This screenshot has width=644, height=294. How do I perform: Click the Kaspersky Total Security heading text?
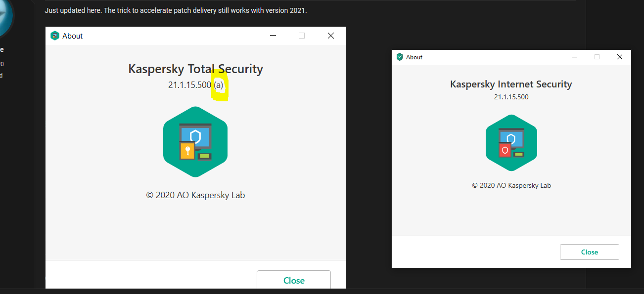195,69
